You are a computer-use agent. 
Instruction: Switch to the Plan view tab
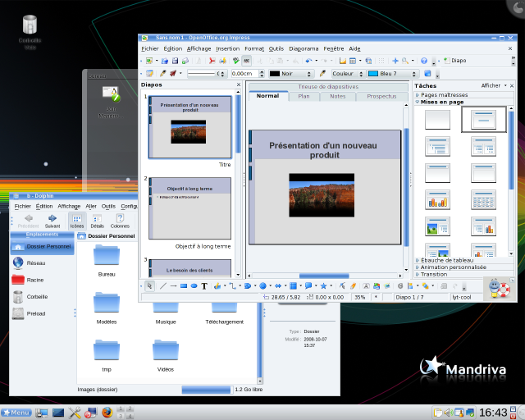[304, 97]
